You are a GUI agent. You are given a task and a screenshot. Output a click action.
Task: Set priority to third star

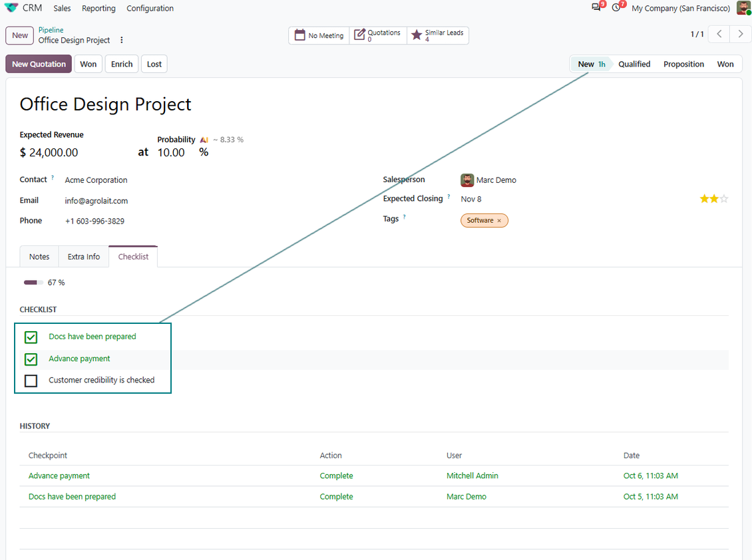(x=724, y=199)
